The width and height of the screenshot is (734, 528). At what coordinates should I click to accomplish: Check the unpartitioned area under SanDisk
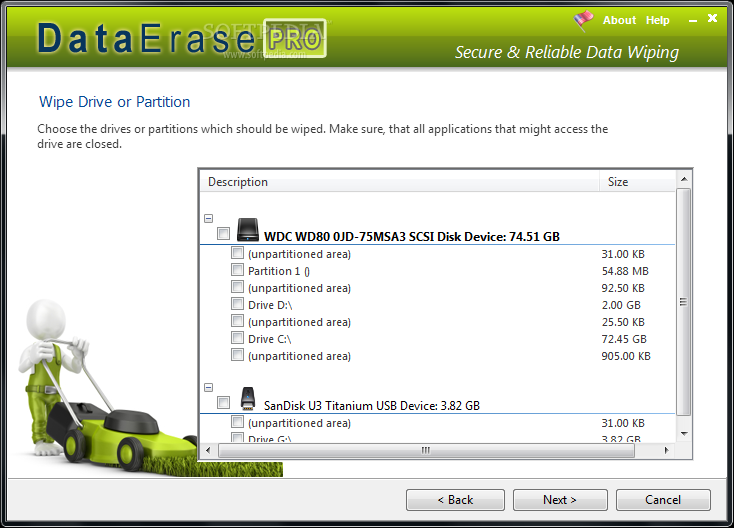pos(237,422)
